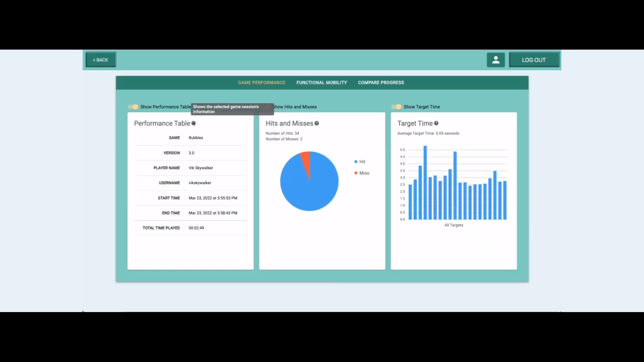Select the Miss legend marker
This screenshot has width=644, height=362.
pos(356,173)
